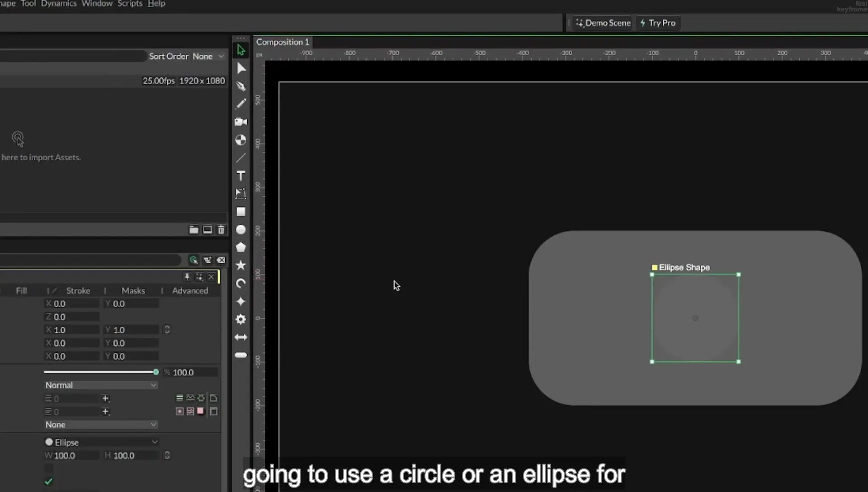Select the Edit Shape arrow tool
Viewport: 868px width, 492px height.
pyautogui.click(x=241, y=68)
